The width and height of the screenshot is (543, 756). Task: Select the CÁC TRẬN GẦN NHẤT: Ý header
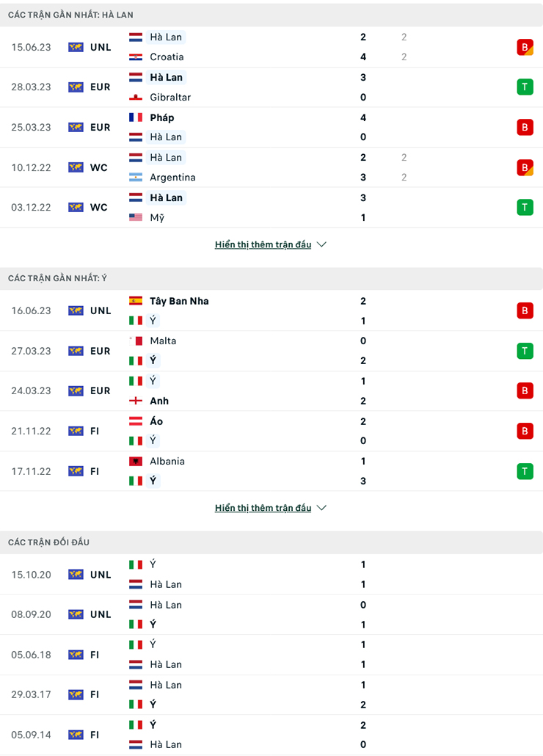59,277
